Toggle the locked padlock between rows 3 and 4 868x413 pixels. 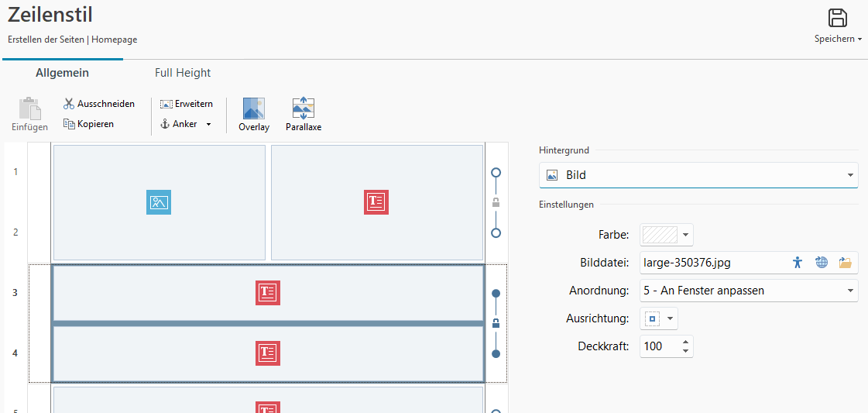tap(496, 323)
